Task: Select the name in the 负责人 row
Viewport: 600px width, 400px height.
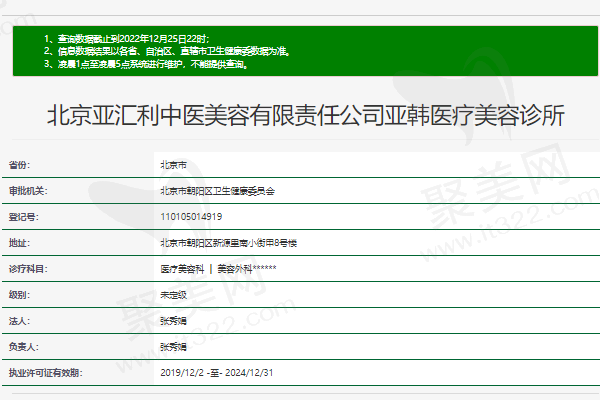Action: [x=173, y=347]
